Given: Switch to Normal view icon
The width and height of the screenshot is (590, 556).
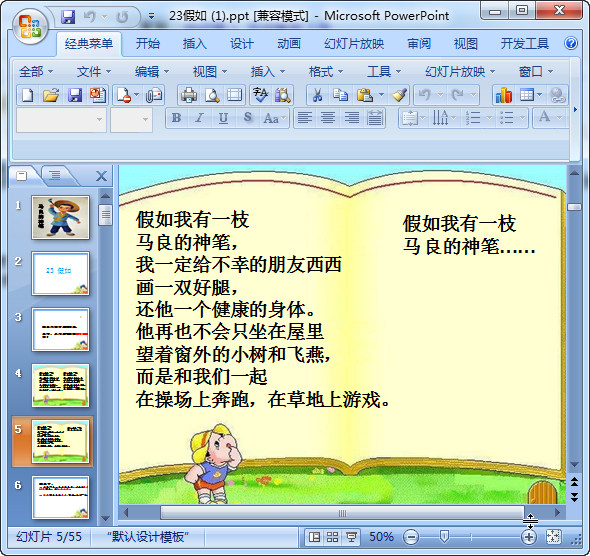Looking at the screenshot, I should tap(314, 537).
